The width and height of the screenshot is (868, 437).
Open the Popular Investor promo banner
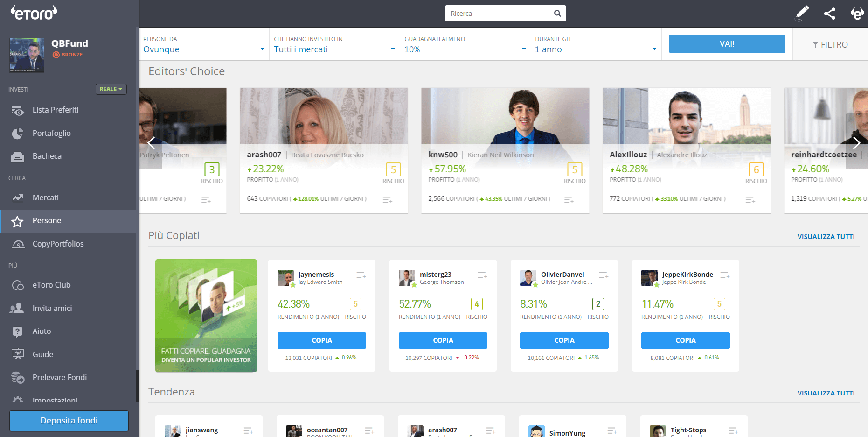tap(206, 316)
